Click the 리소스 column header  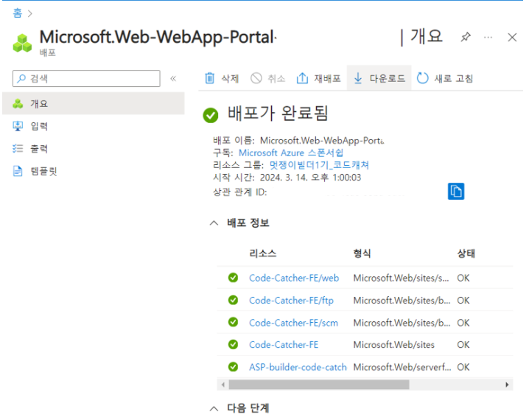coord(263,253)
